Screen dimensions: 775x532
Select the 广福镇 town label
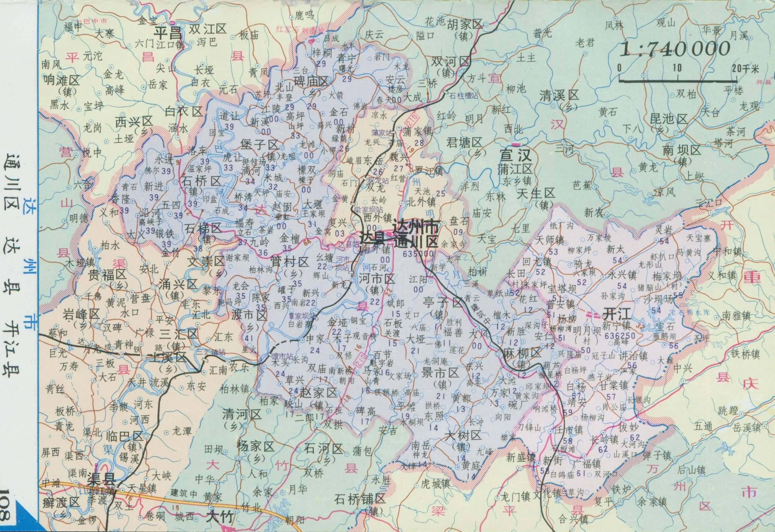[587, 463]
